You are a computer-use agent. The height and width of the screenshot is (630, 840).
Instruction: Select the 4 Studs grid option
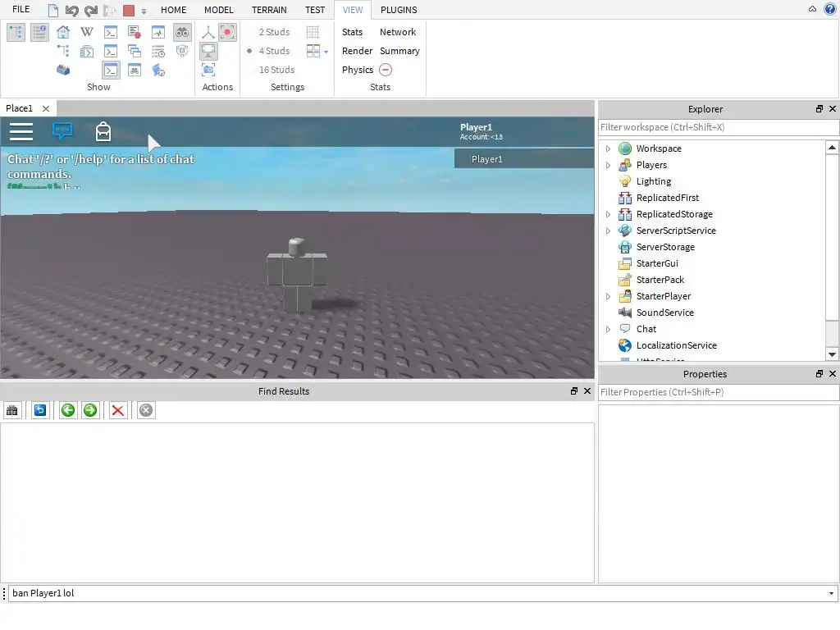click(x=274, y=51)
